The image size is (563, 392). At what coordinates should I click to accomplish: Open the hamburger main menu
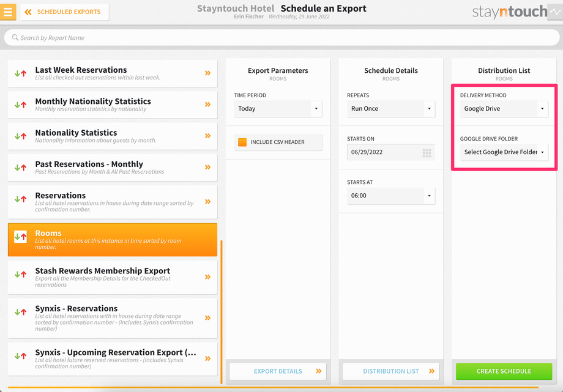tap(8, 12)
